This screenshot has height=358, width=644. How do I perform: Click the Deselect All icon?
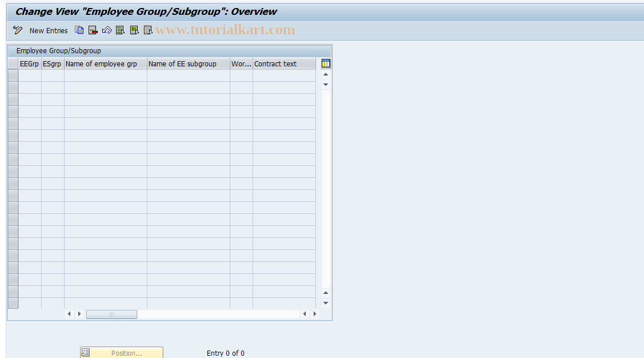[x=148, y=30]
